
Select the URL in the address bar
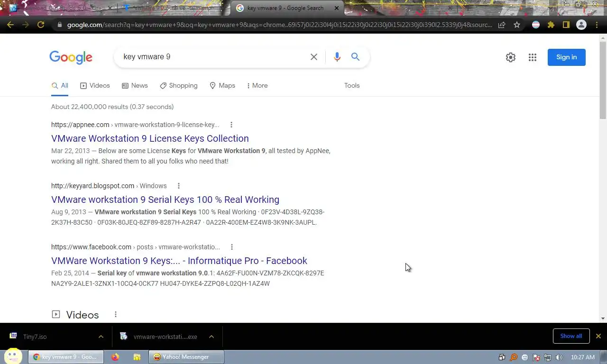[x=280, y=25]
